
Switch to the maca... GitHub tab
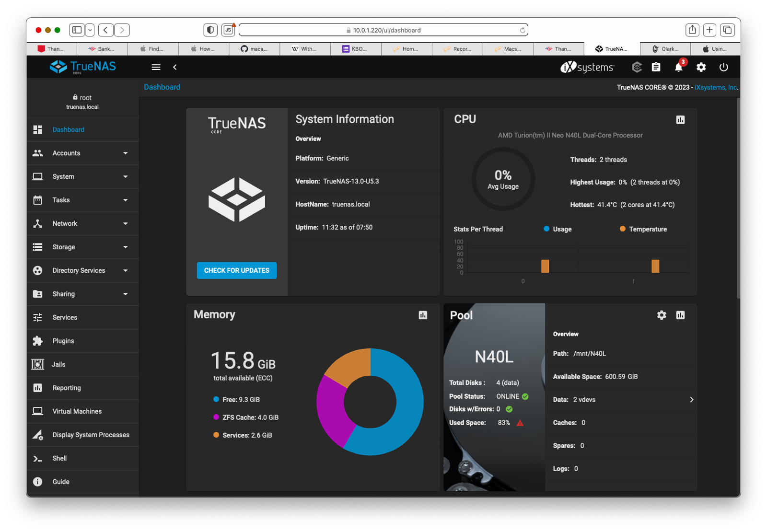click(x=254, y=49)
